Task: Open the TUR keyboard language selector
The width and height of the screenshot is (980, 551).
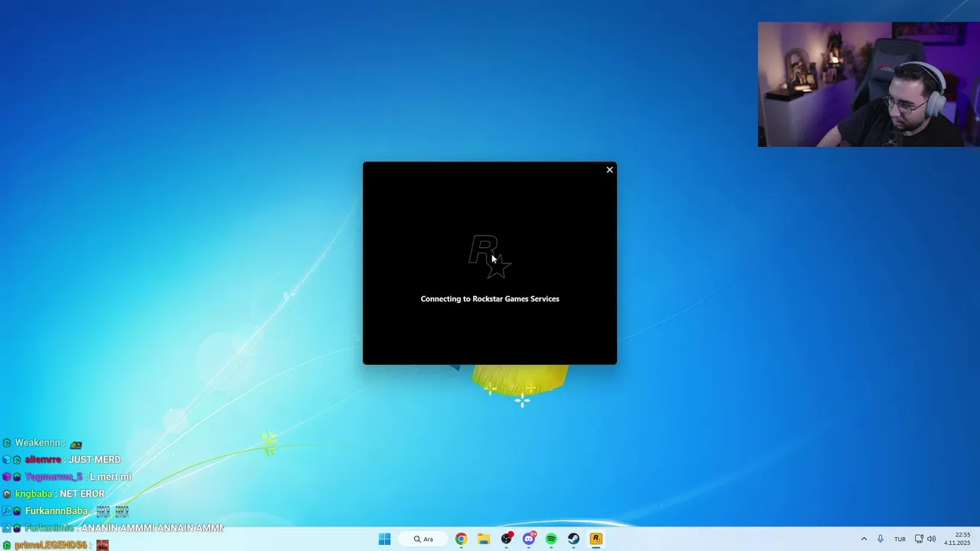Action: tap(900, 539)
